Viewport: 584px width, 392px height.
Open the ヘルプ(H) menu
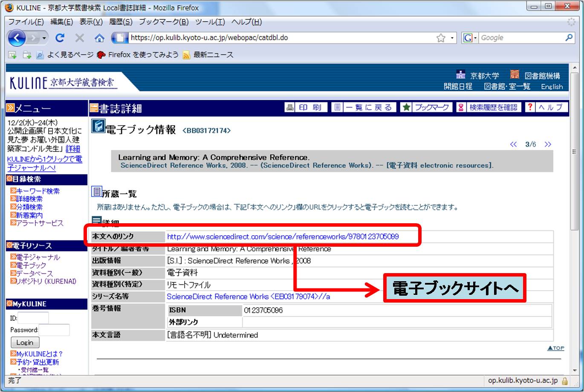pyautogui.click(x=246, y=22)
